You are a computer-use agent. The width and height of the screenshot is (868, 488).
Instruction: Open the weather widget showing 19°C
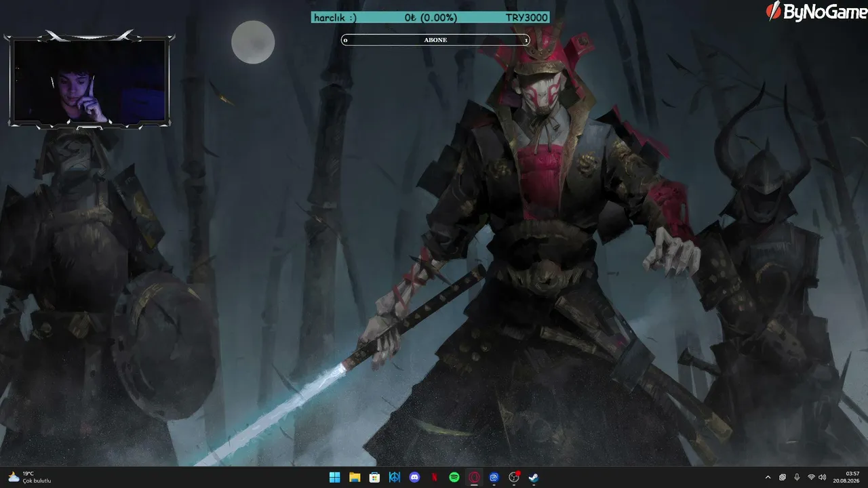click(30, 477)
